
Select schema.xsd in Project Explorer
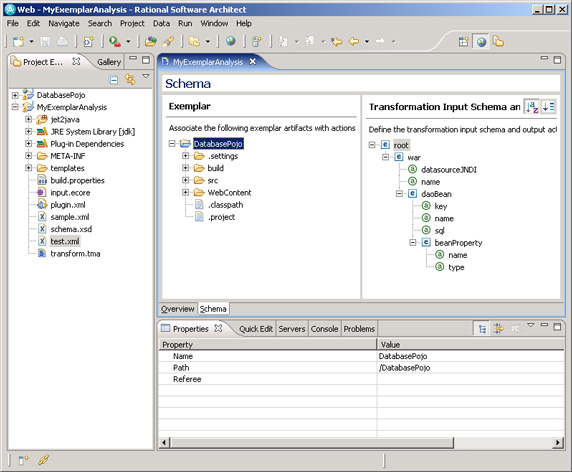[x=71, y=229]
